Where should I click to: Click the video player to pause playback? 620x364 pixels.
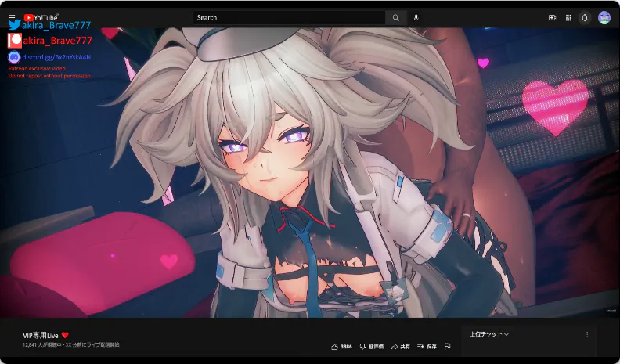[310, 172]
